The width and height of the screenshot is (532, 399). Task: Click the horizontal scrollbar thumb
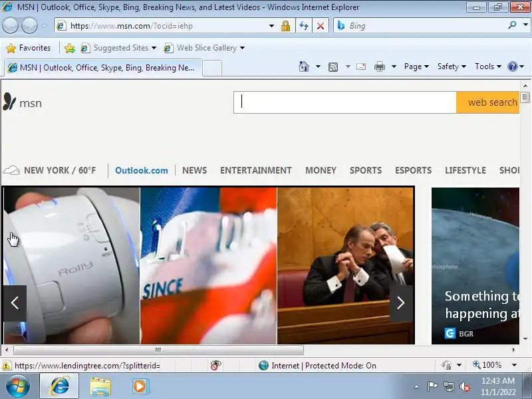(x=158, y=350)
